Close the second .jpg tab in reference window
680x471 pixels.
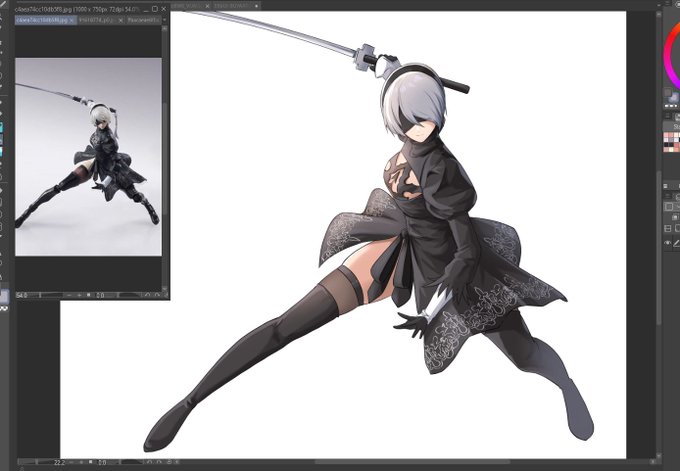click(x=121, y=20)
